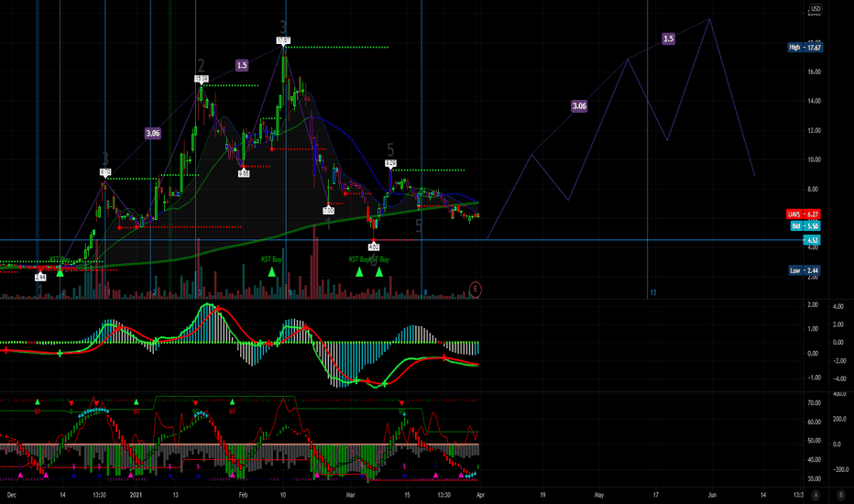This screenshot has width=854, height=504.
Task: Click the purple 1.5 label on the projected pattern
Action: (x=668, y=38)
